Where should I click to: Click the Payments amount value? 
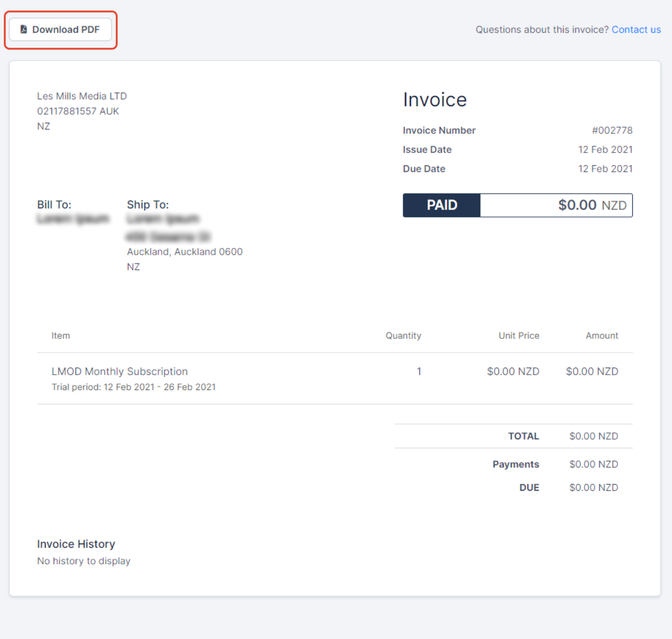[593, 464]
